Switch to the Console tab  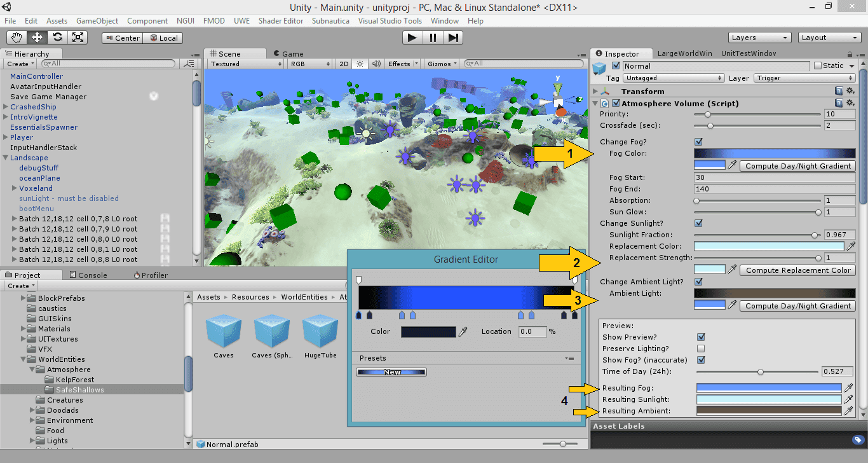(88, 275)
